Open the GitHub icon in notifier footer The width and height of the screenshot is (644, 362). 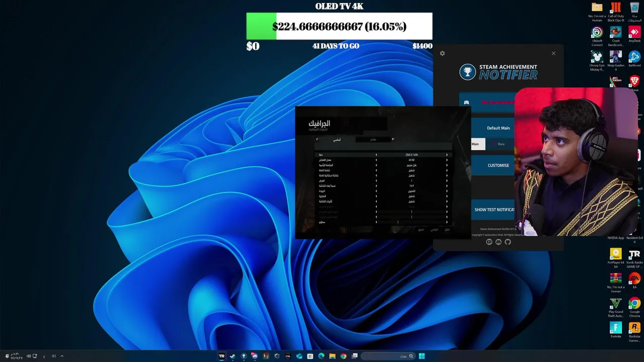(508, 242)
